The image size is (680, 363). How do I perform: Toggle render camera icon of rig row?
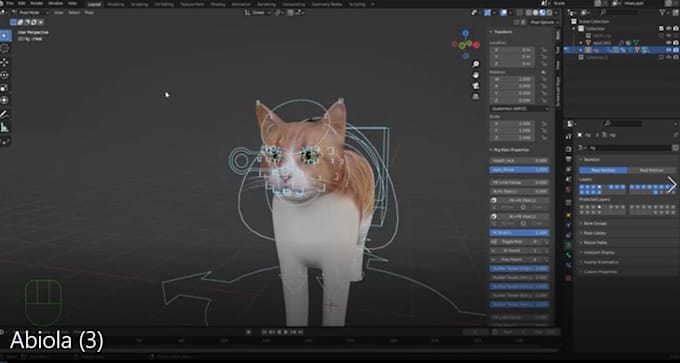(x=676, y=50)
